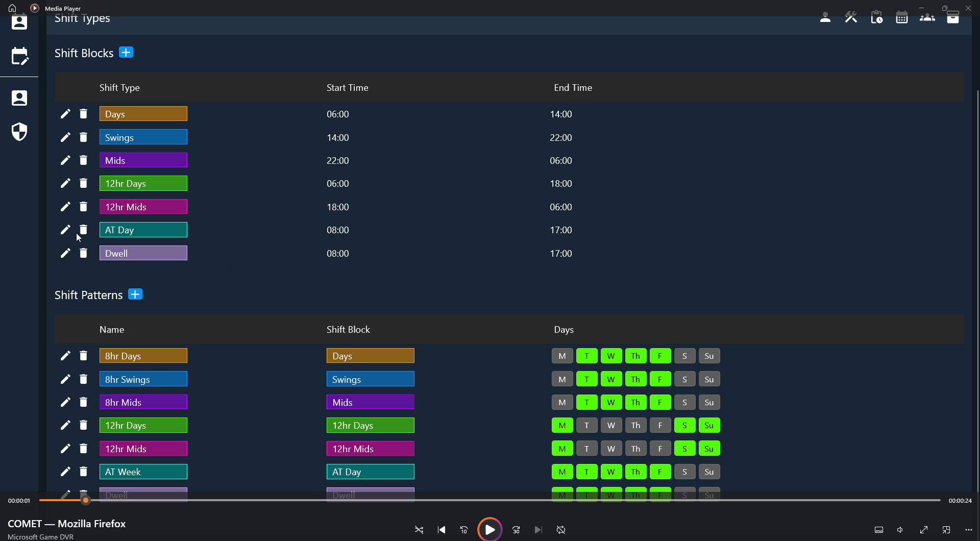The width and height of the screenshot is (980, 541).
Task: Open the more options ellipsis in player
Action: click(969, 530)
